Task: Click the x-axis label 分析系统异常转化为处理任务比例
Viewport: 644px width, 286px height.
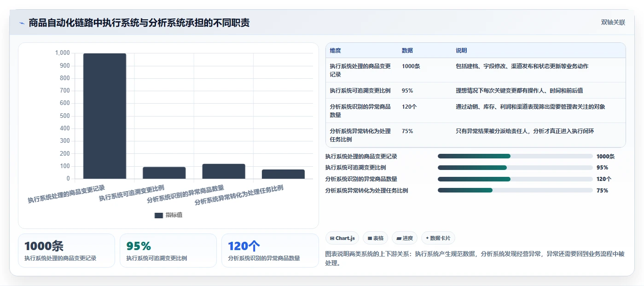Action: [x=239, y=195]
